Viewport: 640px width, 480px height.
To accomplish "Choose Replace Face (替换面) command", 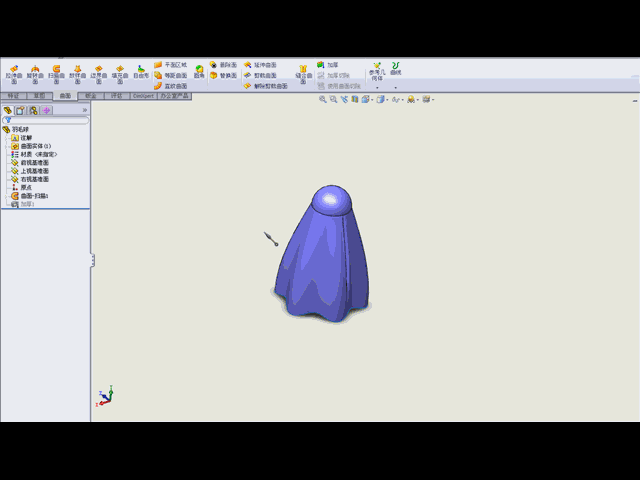I will point(223,76).
